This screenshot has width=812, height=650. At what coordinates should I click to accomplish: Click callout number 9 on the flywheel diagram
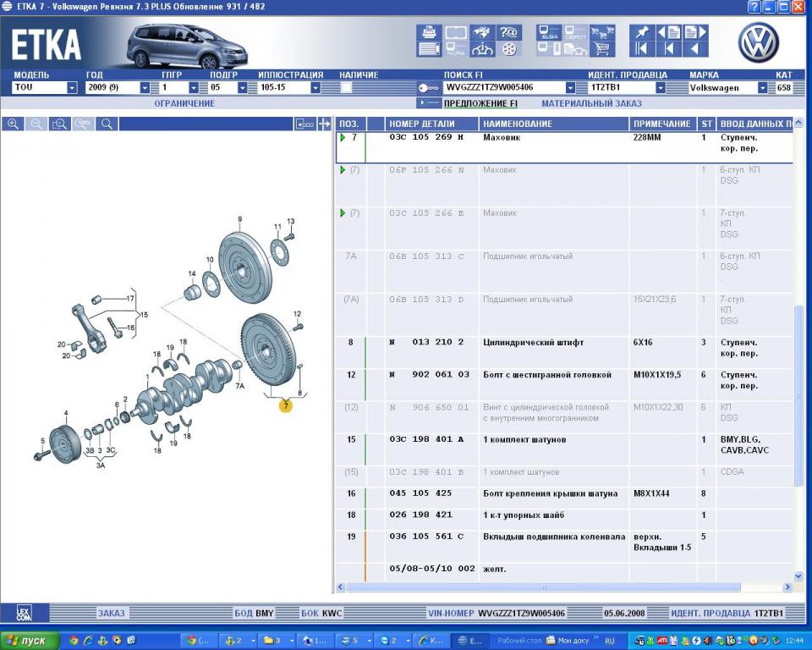coord(239,219)
